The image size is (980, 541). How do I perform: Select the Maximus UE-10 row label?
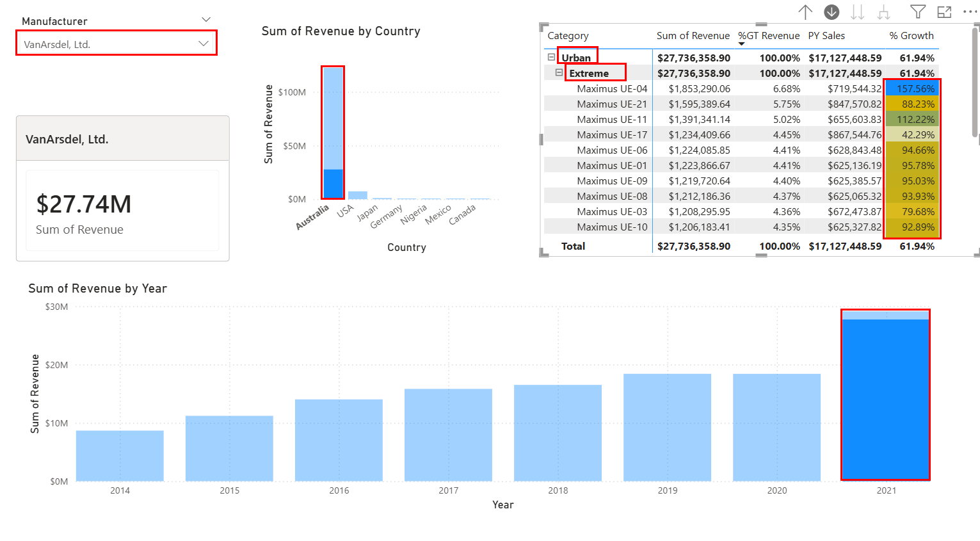pyautogui.click(x=612, y=227)
